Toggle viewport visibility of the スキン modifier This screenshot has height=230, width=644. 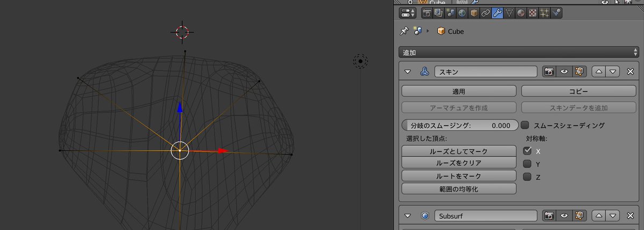563,72
